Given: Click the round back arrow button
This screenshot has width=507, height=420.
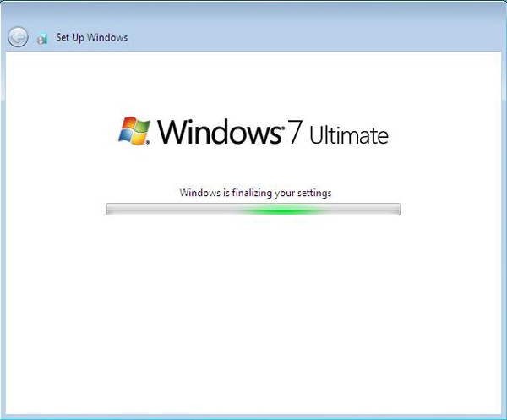Looking at the screenshot, I should point(18,37).
